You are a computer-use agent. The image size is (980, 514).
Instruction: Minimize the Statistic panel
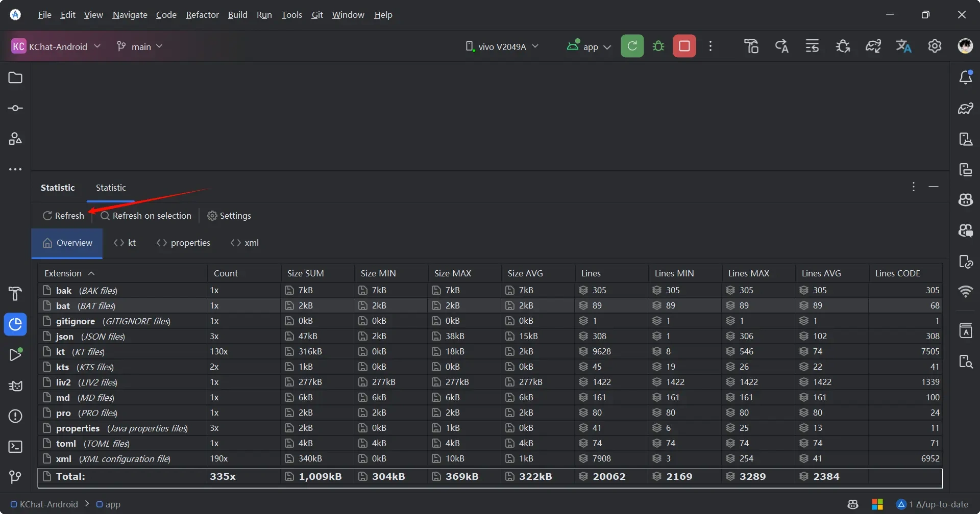934,187
